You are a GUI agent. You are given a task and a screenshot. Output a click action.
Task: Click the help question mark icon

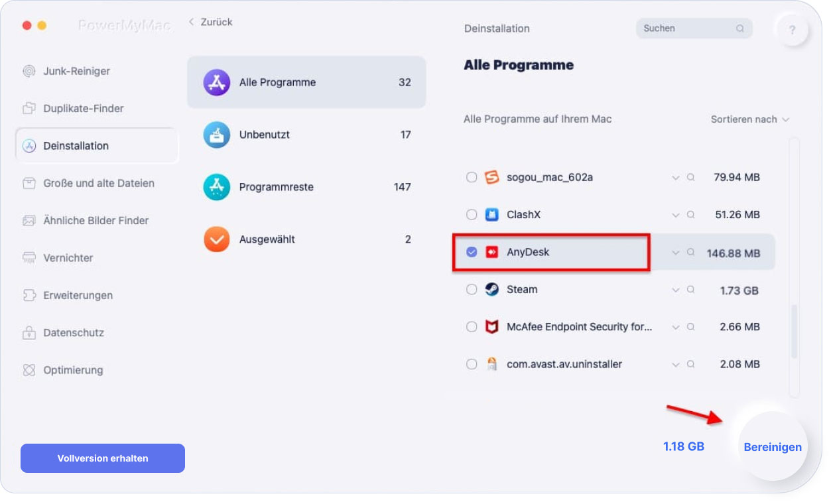[792, 30]
